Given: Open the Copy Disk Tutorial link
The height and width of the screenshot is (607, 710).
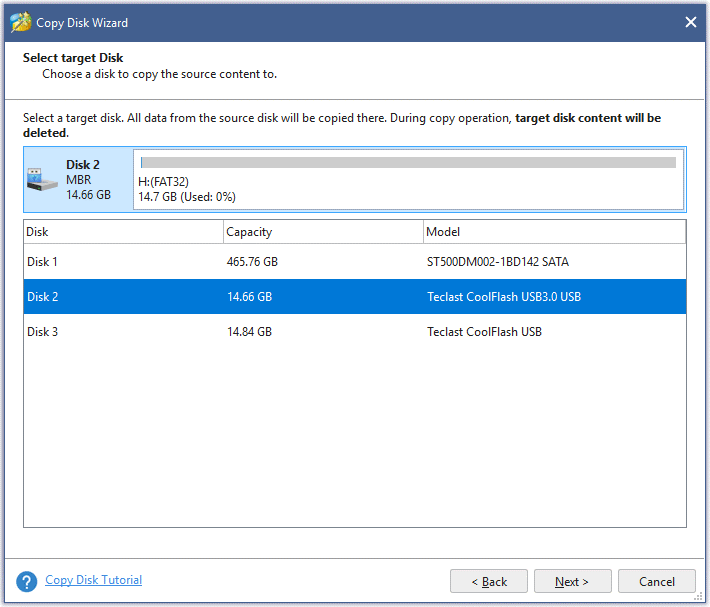Looking at the screenshot, I should (x=93, y=580).
